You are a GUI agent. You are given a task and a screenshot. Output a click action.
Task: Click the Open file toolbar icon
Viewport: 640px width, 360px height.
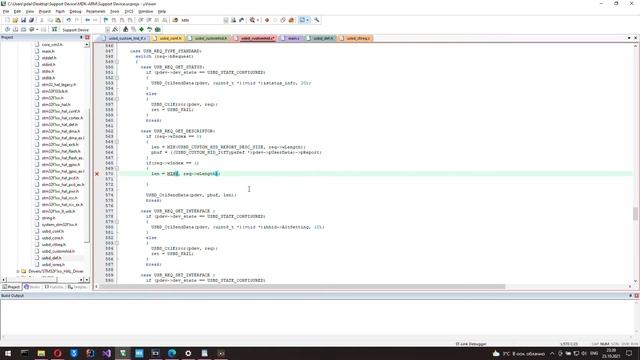[x=15, y=20]
